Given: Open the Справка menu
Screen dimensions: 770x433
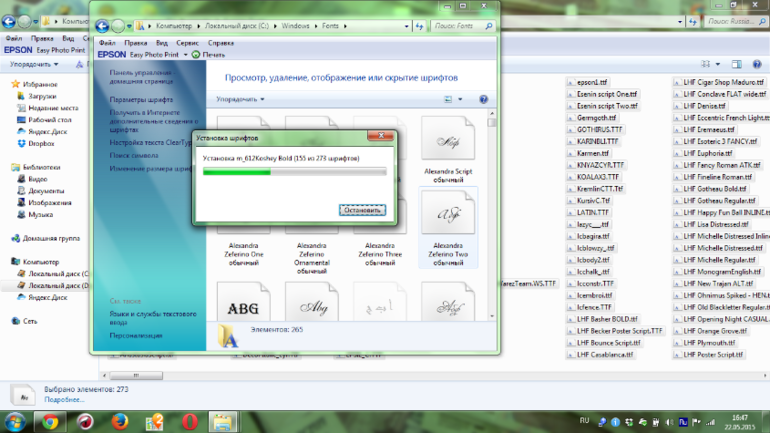Looking at the screenshot, I should click(220, 44).
